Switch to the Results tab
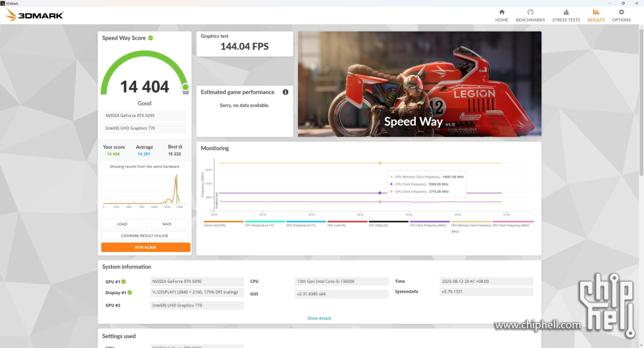Screen dimensions: 644x348 [596, 16]
